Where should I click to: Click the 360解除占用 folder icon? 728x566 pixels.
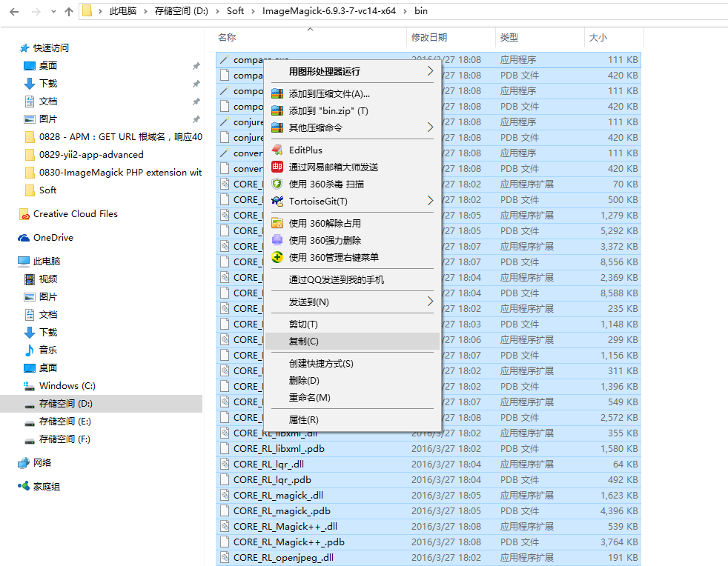click(277, 223)
